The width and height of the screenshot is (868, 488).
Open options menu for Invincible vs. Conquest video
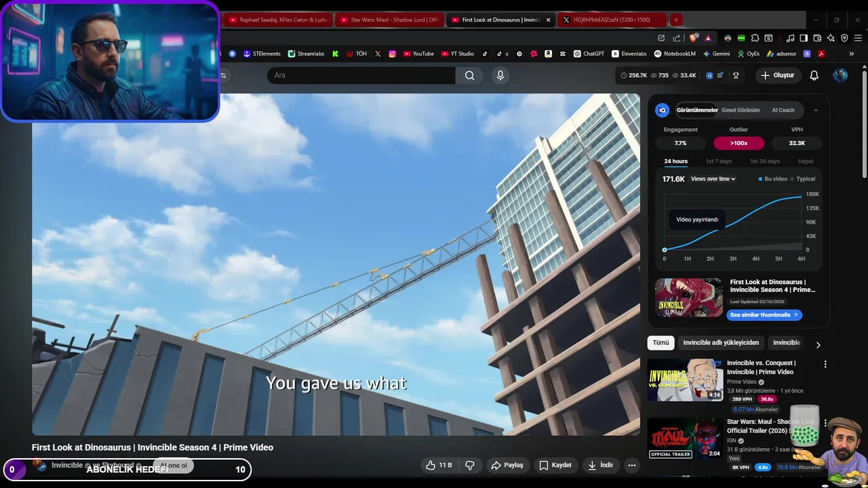click(825, 364)
